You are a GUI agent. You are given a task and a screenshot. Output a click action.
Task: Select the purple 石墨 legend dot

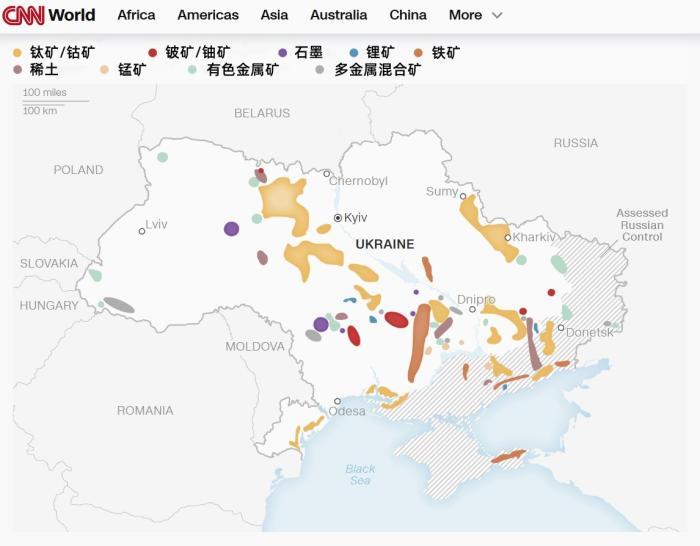pyautogui.click(x=283, y=52)
